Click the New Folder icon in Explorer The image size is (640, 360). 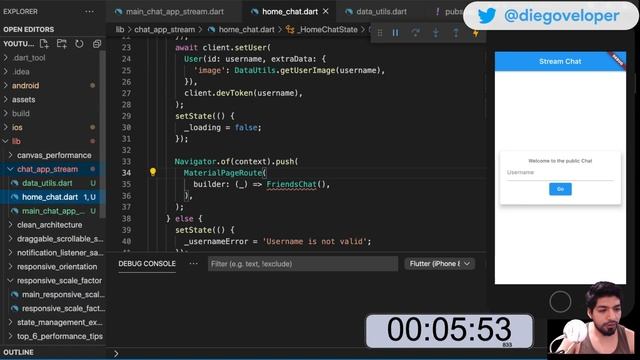pos(62,44)
